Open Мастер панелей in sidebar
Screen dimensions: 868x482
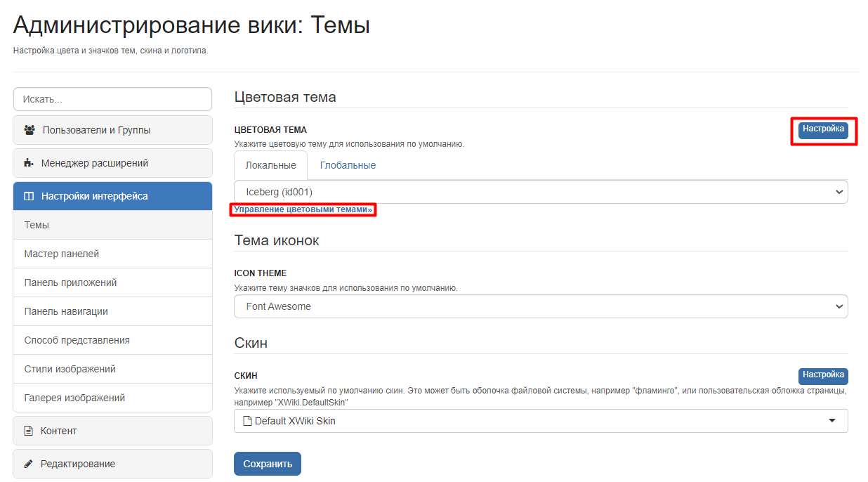112,254
